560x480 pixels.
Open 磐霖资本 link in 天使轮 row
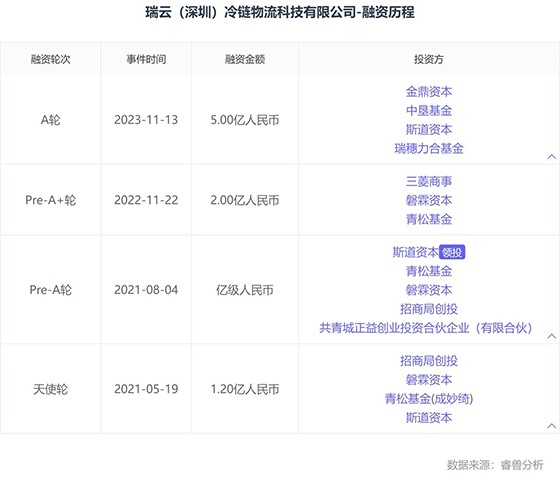429,380
